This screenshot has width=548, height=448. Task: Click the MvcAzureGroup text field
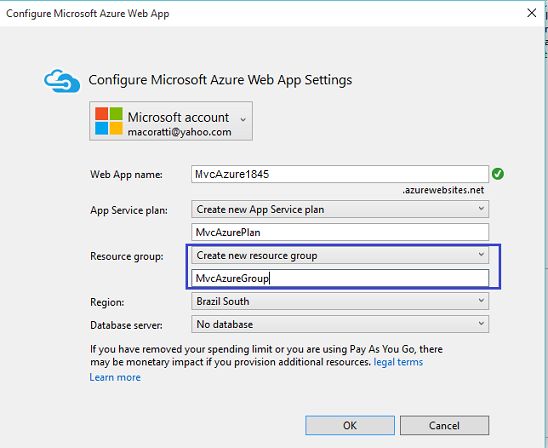pyautogui.click(x=340, y=278)
